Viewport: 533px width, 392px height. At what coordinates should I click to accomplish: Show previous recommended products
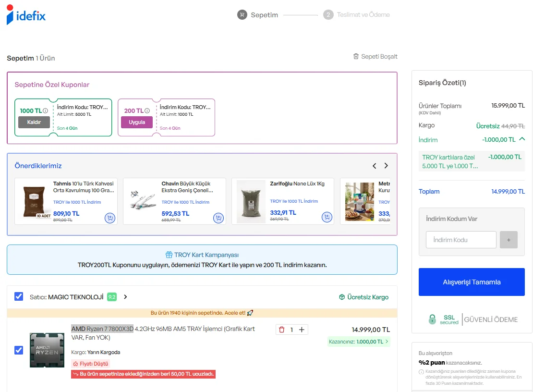pyautogui.click(x=374, y=166)
